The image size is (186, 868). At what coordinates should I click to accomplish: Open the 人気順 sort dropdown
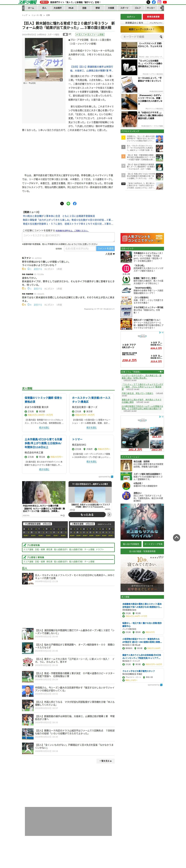pyautogui.click(x=110, y=254)
